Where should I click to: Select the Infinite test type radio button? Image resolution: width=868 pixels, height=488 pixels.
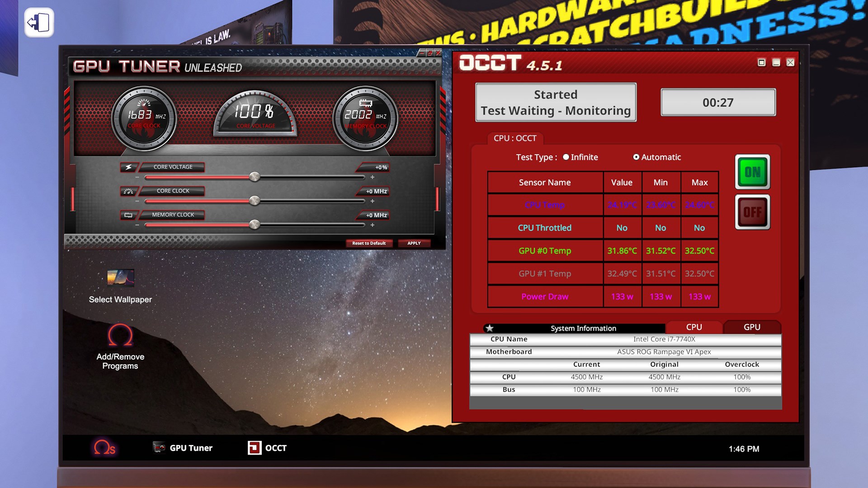point(565,157)
